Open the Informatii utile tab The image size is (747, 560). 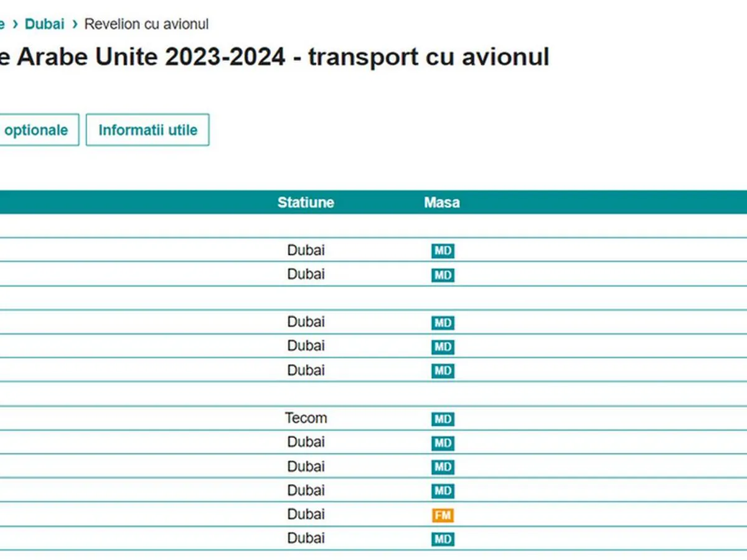tap(148, 130)
